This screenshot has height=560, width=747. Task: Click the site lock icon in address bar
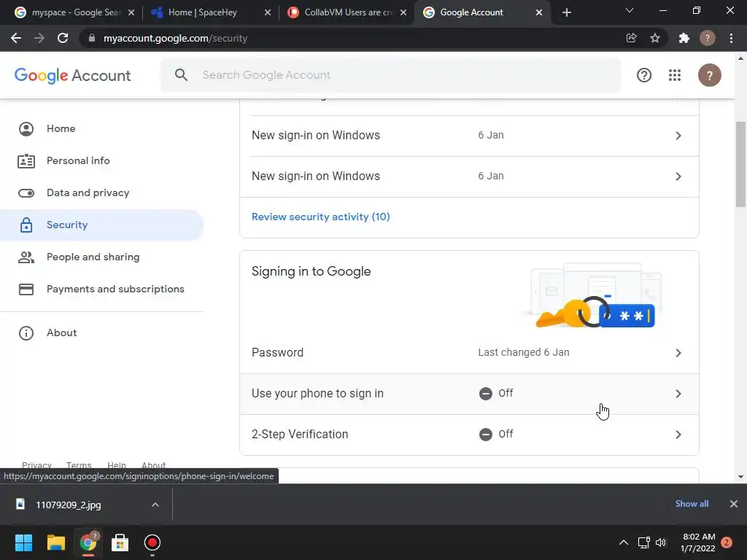pyautogui.click(x=92, y=38)
